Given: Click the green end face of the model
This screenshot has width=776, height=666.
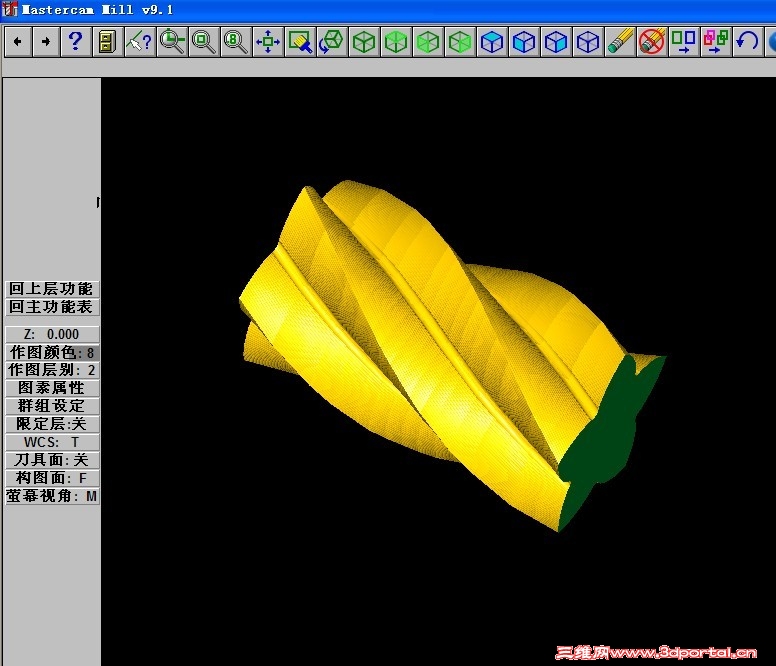Looking at the screenshot, I should pyautogui.click(x=604, y=440).
